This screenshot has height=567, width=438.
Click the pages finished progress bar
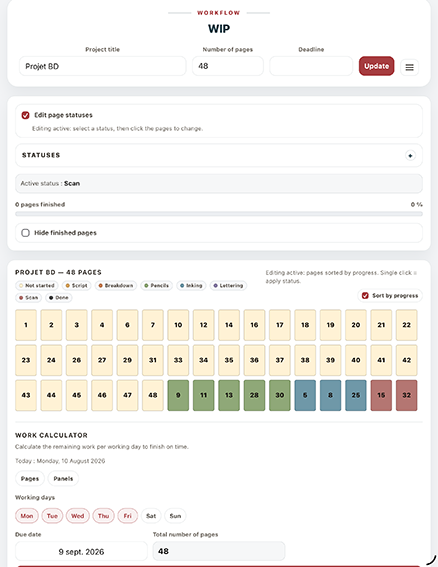(219, 214)
